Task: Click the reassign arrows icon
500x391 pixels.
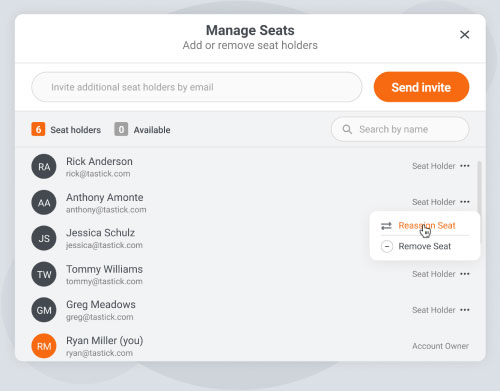Action: (386, 226)
